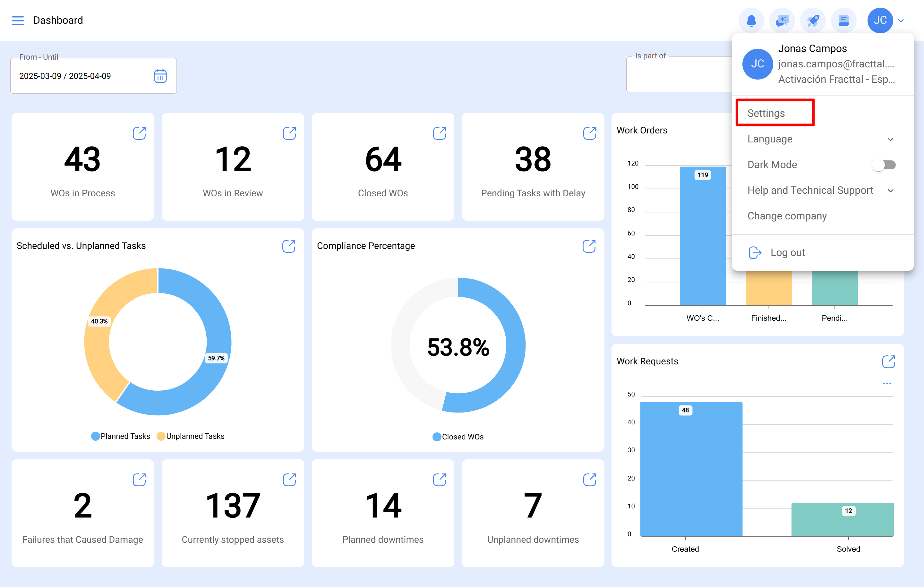Image resolution: width=924 pixels, height=587 pixels.
Task: Open the calendar date picker icon
Action: 161,76
